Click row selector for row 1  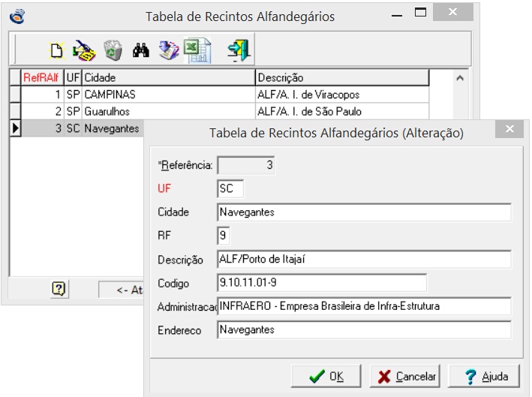tap(15, 95)
